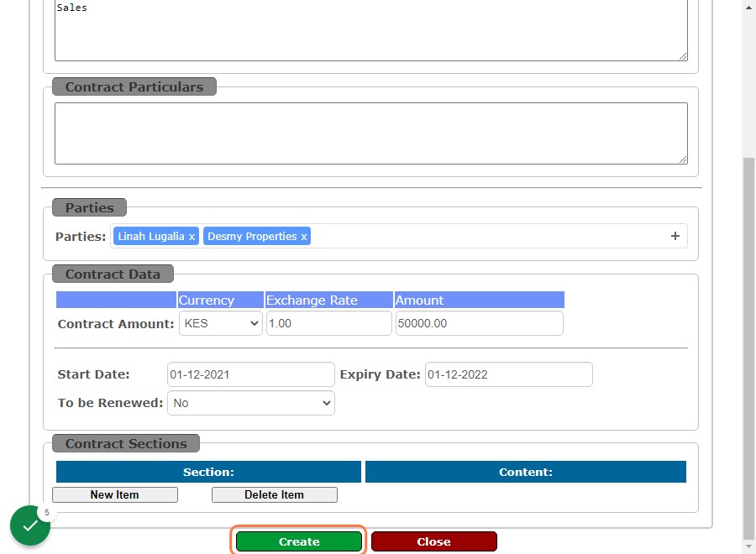Focus the contract Amount field
756x554 pixels.
(x=480, y=323)
